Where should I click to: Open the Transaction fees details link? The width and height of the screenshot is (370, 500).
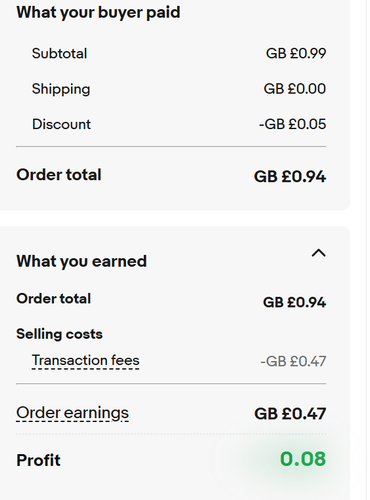tap(86, 361)
